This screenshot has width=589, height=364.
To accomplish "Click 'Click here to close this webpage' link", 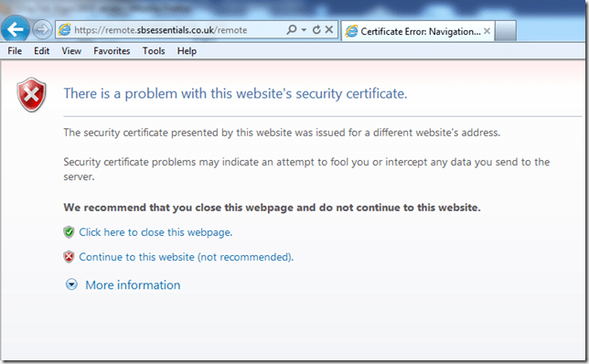I will coord(155,232).
